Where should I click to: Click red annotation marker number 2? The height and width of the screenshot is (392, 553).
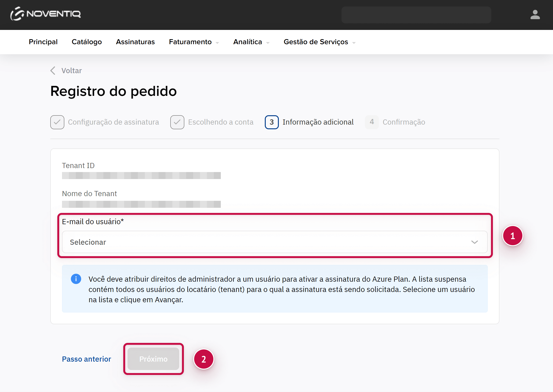(x=204, y=359)
